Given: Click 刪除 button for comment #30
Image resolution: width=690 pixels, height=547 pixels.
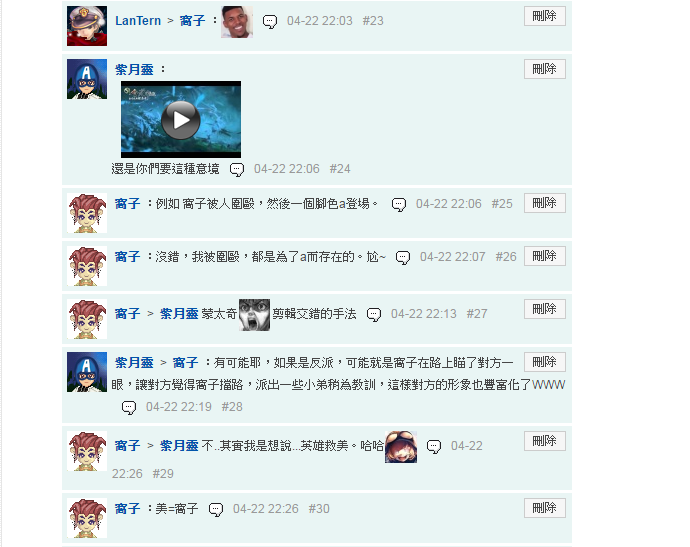Looking at the screenshot, I should click(x=544, y=508).
